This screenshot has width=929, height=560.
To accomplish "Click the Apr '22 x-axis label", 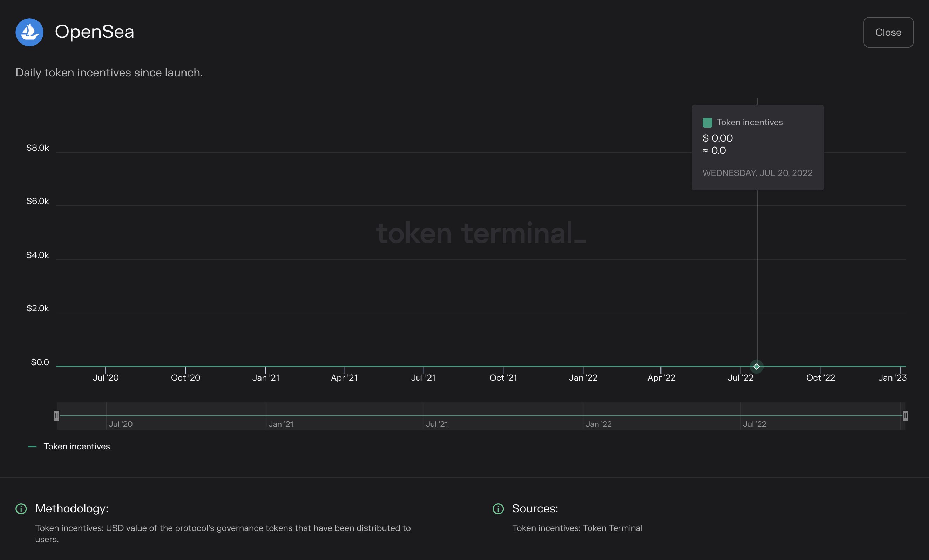I will (661, 378).
